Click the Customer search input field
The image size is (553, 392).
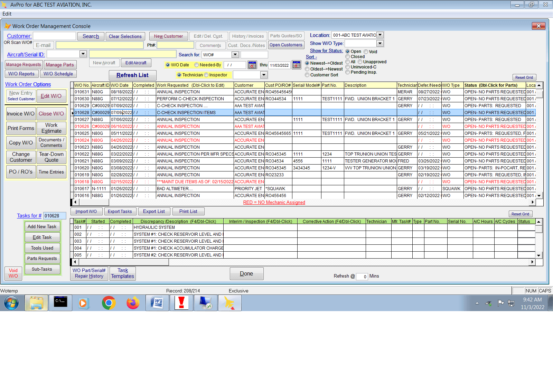click(x=54, y=36)
